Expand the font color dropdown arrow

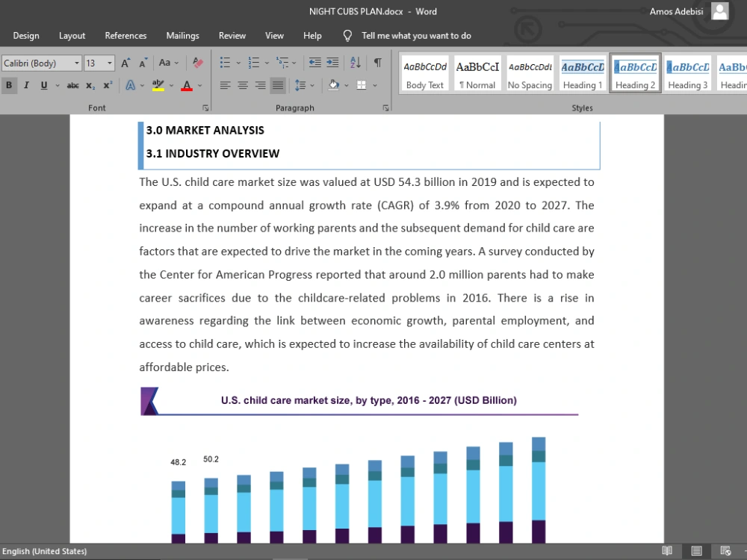point(199,86)
